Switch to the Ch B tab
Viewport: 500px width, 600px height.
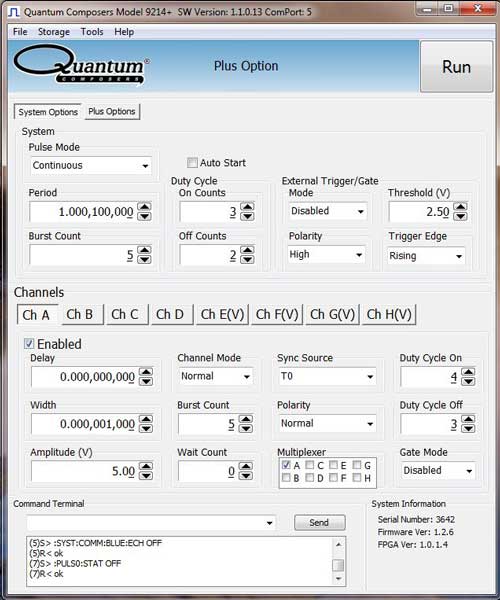pos(80,315)
